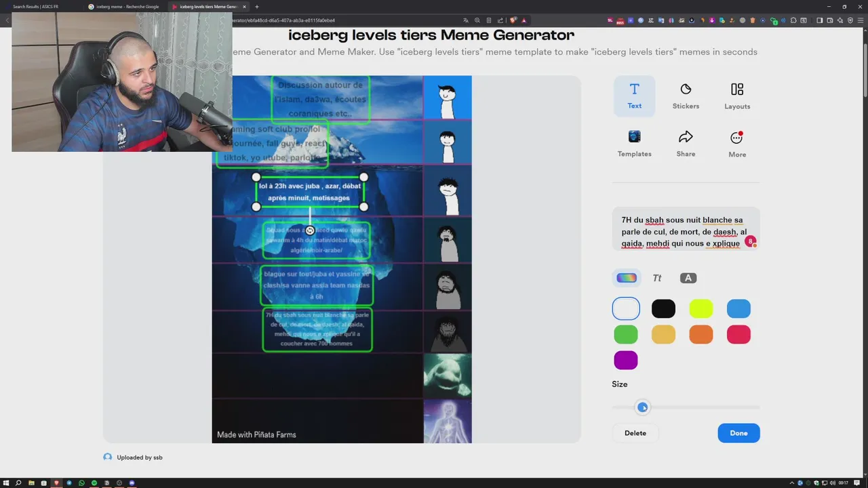Select the '7H du sbah sous nuit blanche' meme text box
868x488 pixels.
pos(317,329)
